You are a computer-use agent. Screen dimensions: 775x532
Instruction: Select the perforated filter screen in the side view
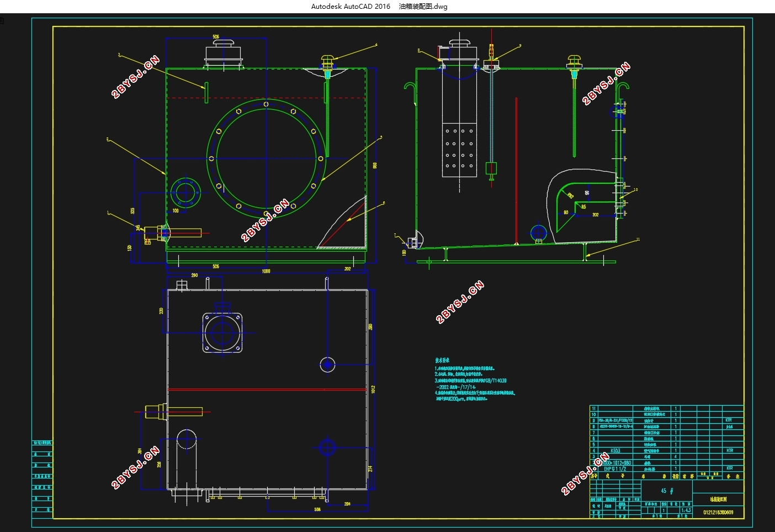coord(459,149)
